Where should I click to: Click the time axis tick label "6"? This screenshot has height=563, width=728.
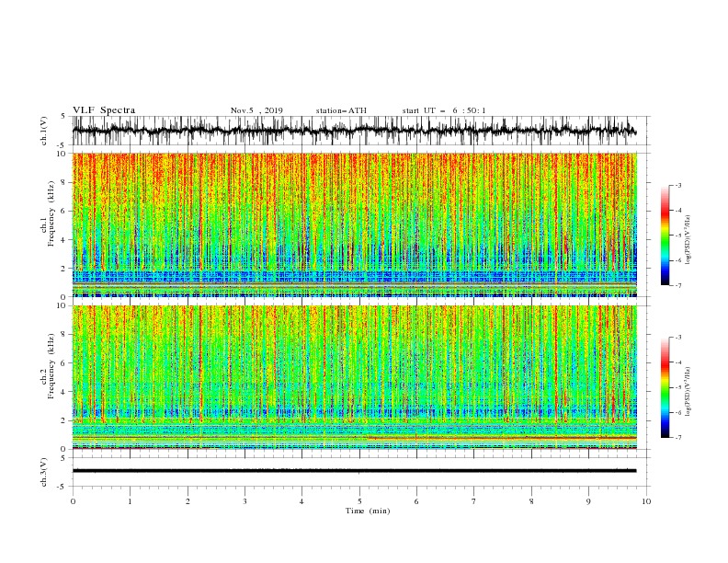point(416,501)
